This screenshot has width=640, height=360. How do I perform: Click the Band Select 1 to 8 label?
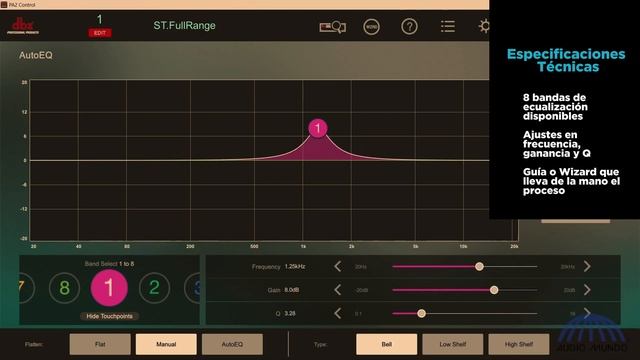(x=109, y=264)
